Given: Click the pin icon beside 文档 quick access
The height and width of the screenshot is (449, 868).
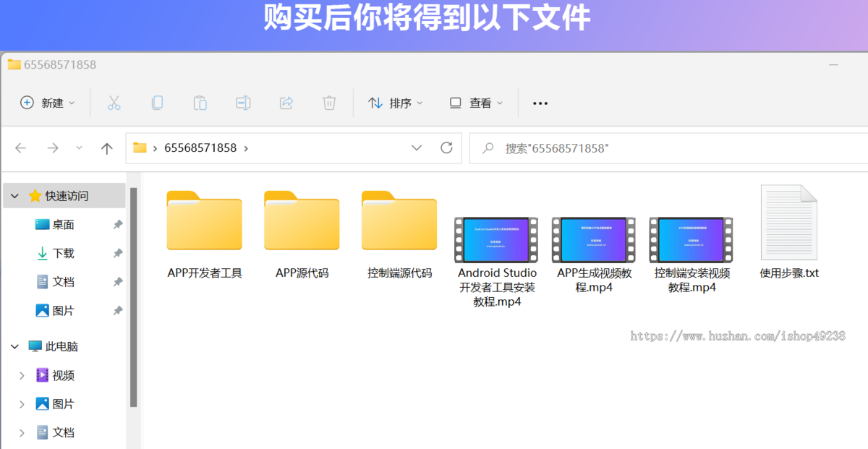Looking at the screenshot, I should [x=118, y=282].
